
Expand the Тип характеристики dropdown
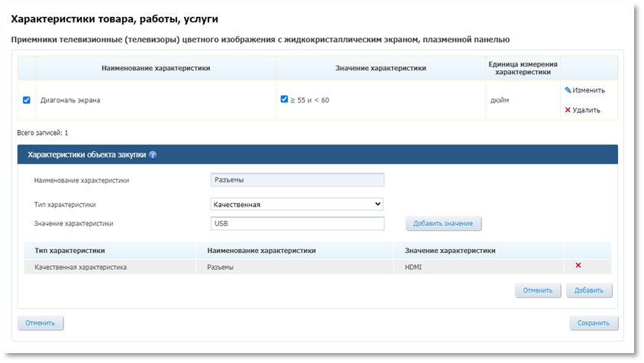click(296, 204)
